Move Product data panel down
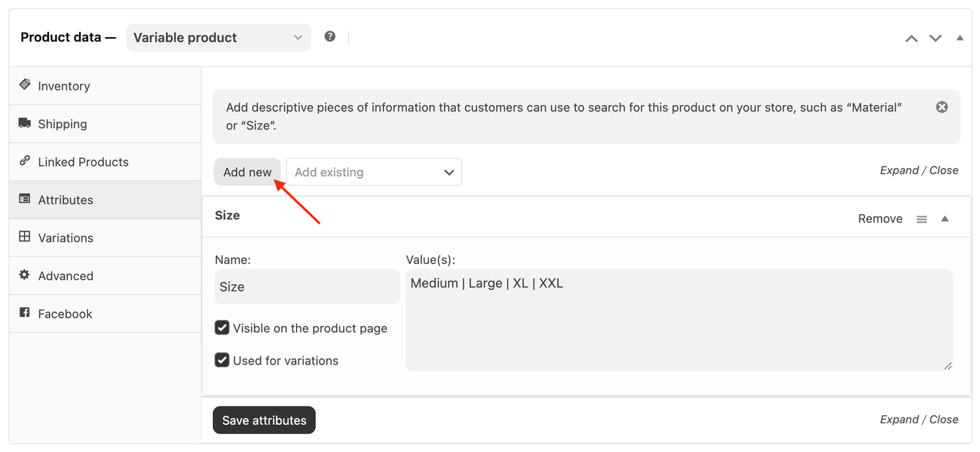The height and width of the screenshot is (452, 980). 935,38
